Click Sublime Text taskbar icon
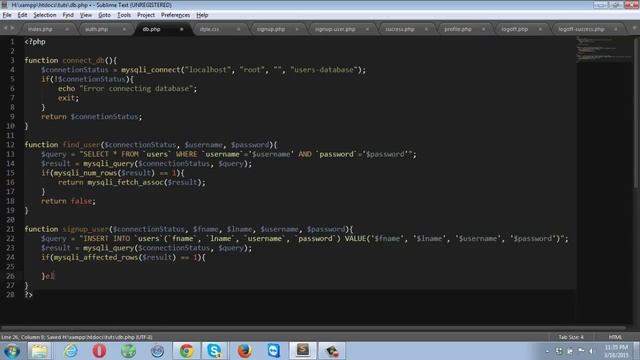 point(303,351)
